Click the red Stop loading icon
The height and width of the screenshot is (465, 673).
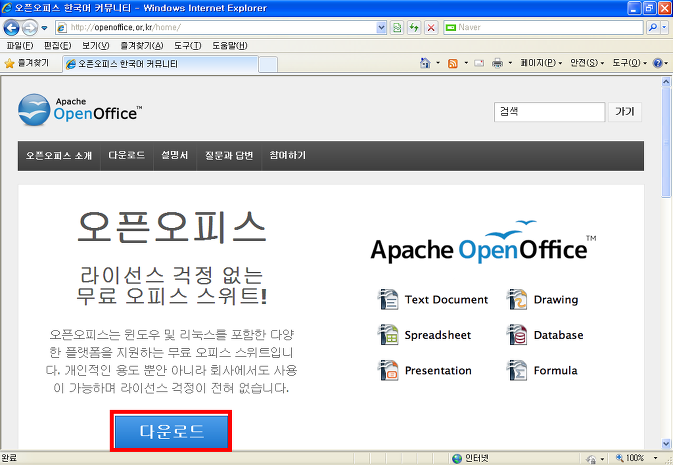[431, 28]
